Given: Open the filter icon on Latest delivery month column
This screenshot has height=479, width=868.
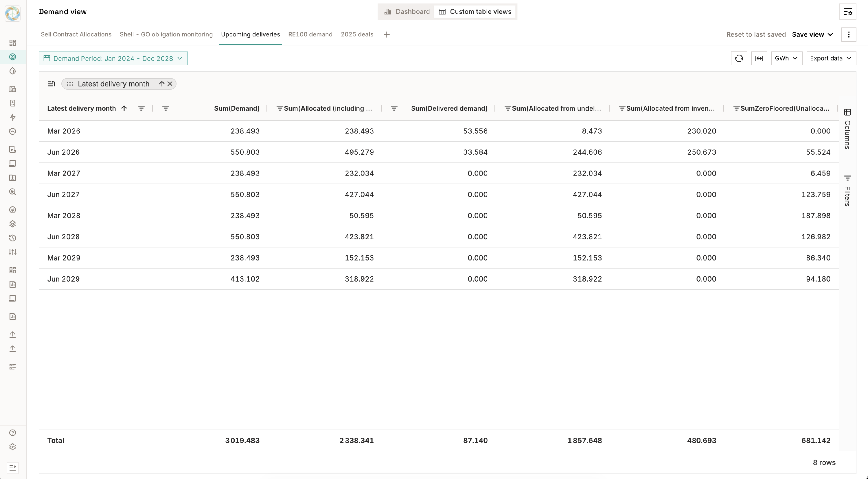Looking at the screenshot, I should point(141,108).
